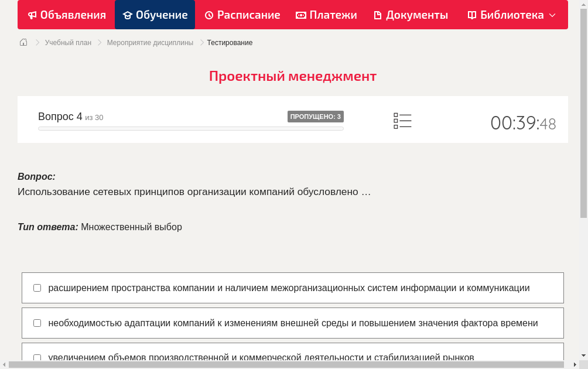Check the answer about увеличением объемов производственной деятельности

pyautogui.click(x=37, y=357)
